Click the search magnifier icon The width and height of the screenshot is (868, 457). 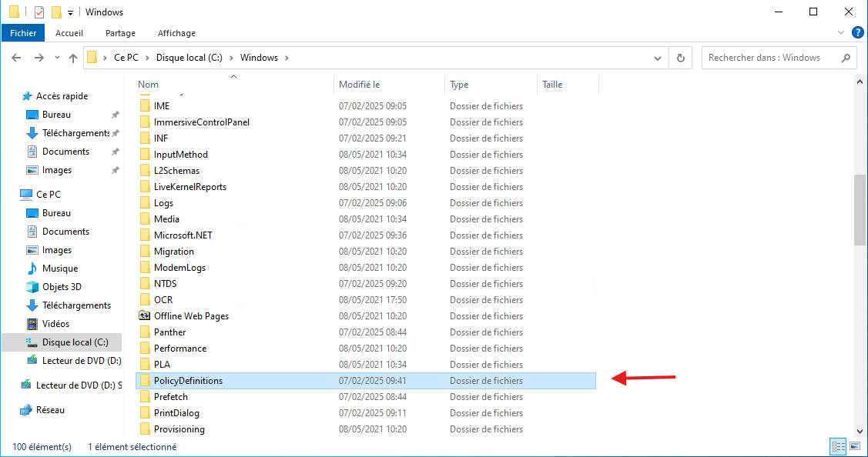tap(846, 58)
